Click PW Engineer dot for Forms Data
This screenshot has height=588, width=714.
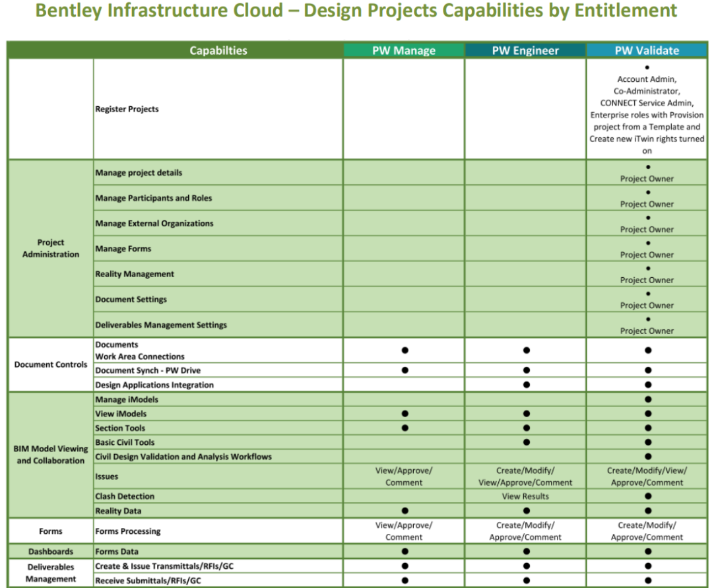pyautogui.click(x=527, y=552)
